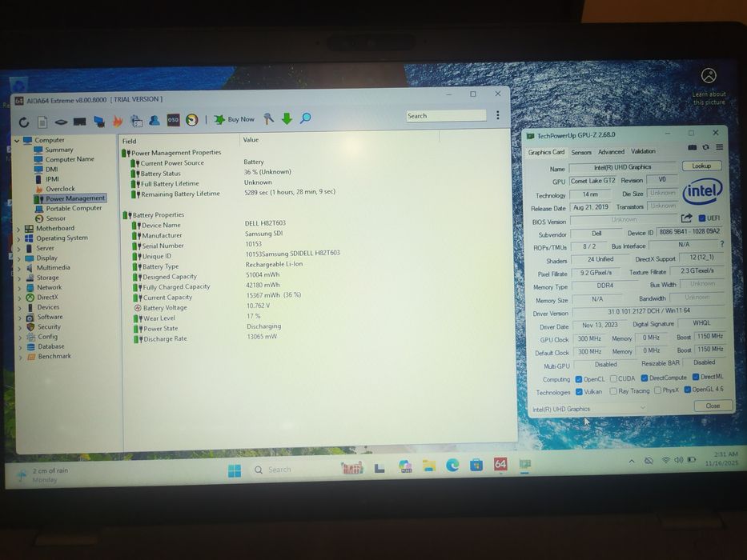Expand the Motherboard tree node
Viewport: 747px width, 560px height.
tap(19, 229)
